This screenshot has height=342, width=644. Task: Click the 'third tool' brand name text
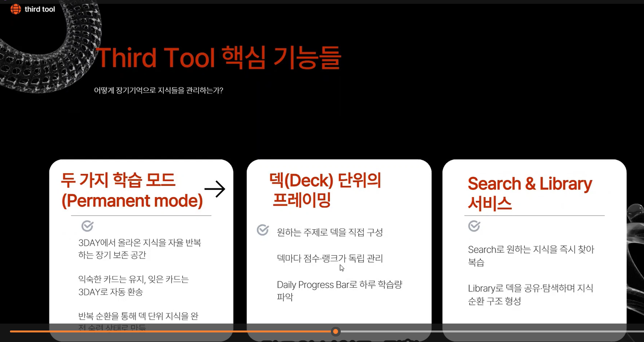coord(40,9)
